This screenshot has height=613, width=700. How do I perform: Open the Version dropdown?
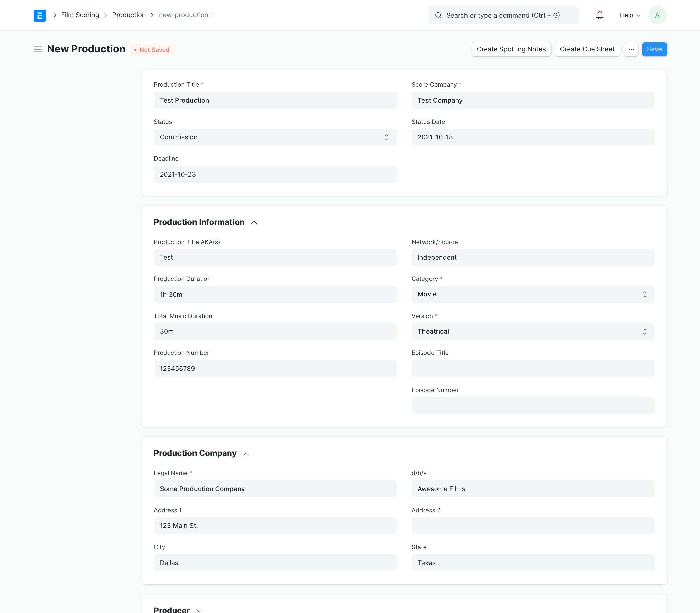[533, 331]
